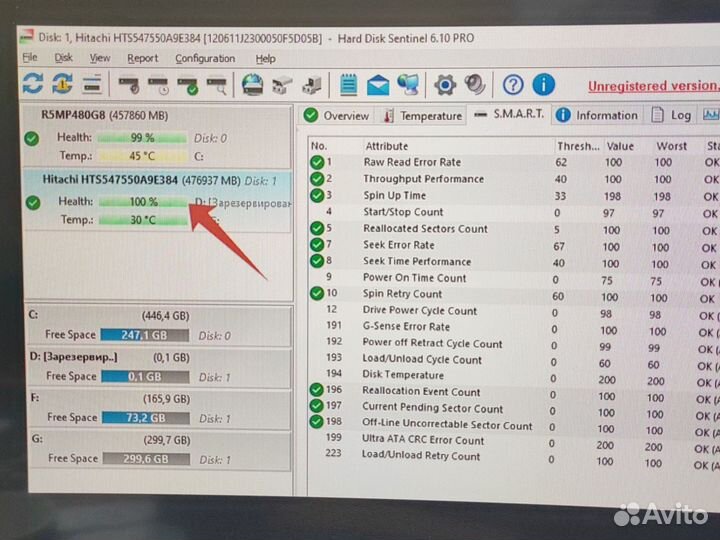Click the disk test with green check icon
Screen dimensions: 720x540
tap(188, 85)
